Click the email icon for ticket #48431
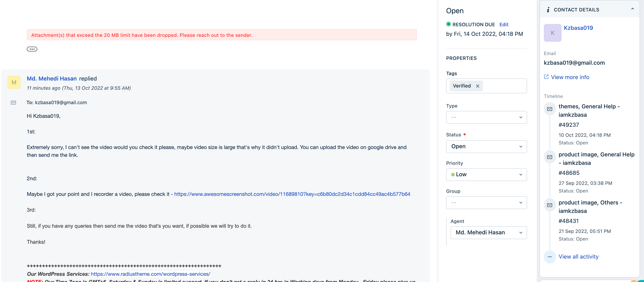 point(549,205)
